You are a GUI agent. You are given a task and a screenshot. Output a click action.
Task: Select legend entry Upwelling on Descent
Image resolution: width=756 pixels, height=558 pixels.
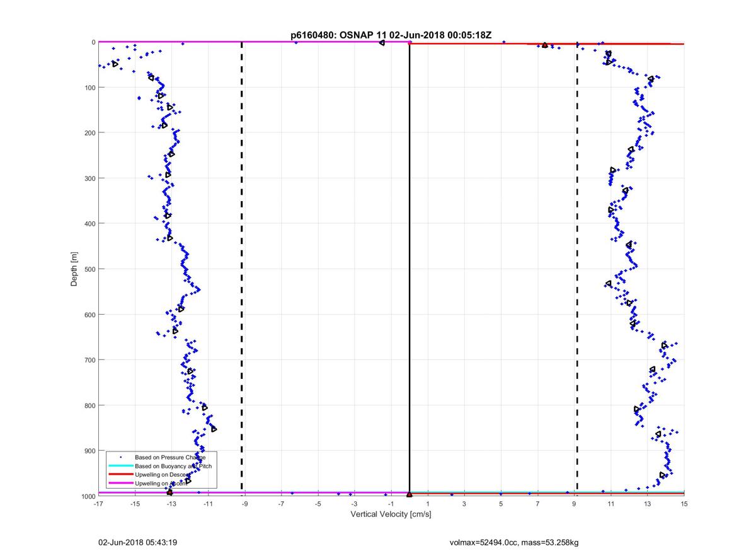[161, 474]
